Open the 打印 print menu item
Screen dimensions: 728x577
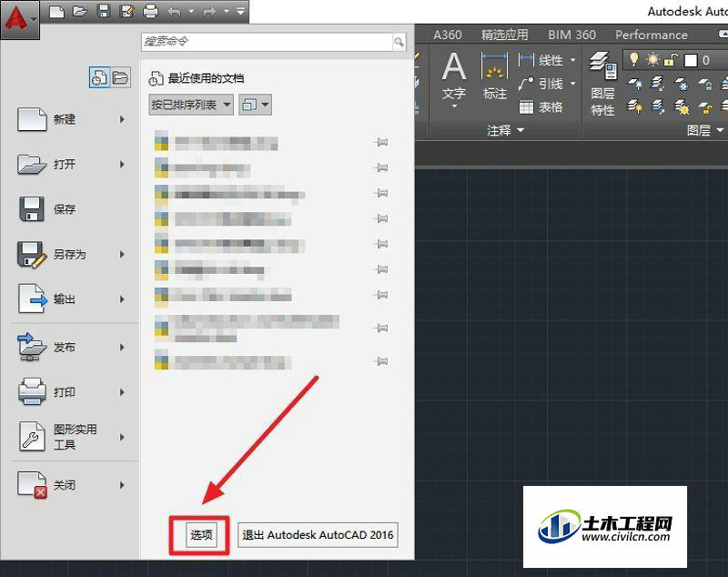click(x=73, y=392)
